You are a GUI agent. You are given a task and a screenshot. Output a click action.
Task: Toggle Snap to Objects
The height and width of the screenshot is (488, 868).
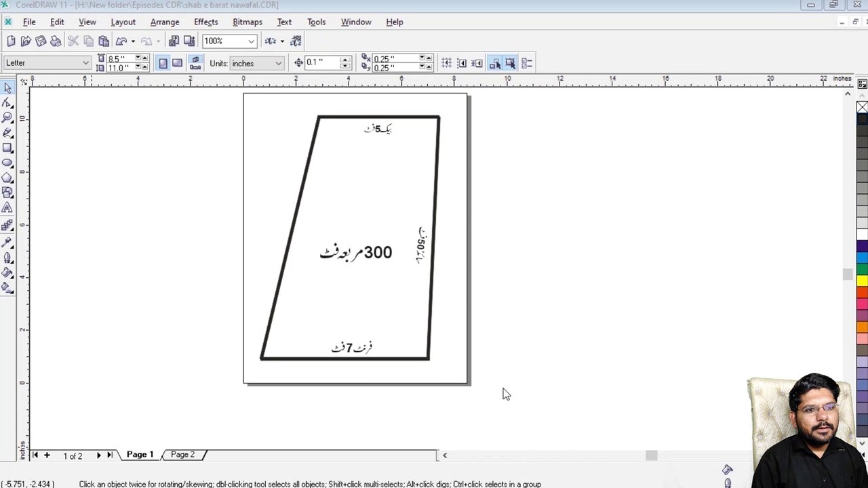pos(477,63)
